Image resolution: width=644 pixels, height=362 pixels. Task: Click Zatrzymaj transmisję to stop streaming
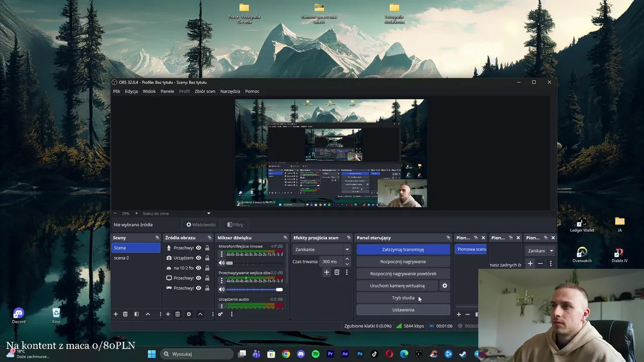click(x=403, y=249)
